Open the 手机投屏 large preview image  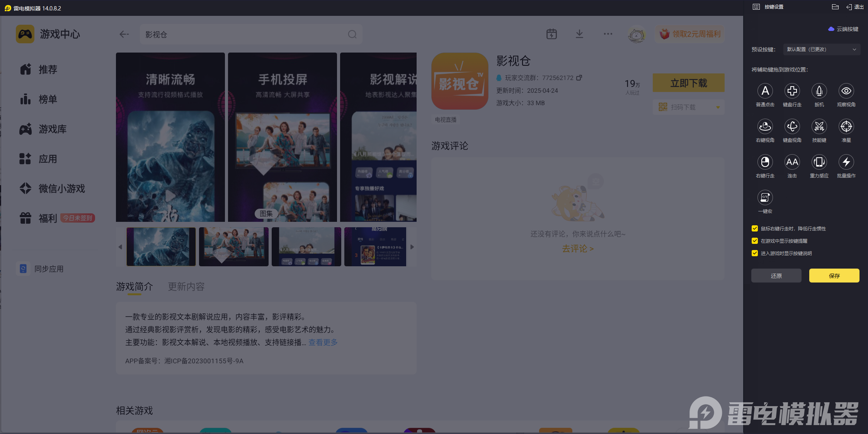tap(283, 137)
